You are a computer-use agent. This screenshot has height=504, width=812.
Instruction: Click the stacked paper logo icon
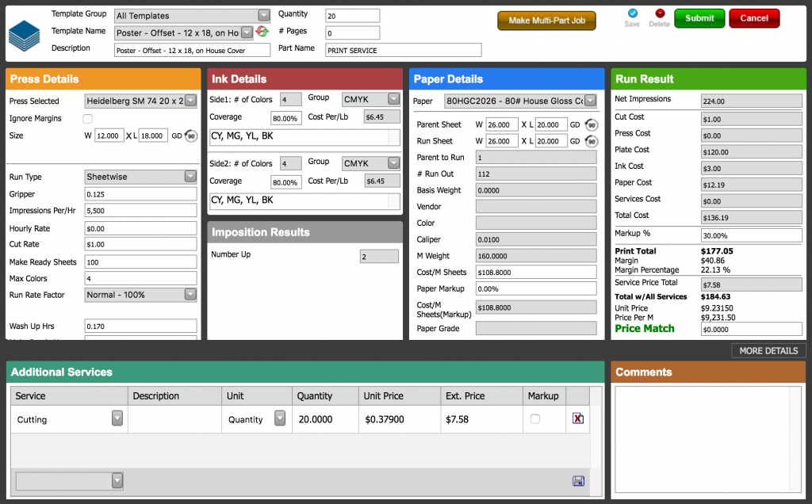click(x=24, y=33)
